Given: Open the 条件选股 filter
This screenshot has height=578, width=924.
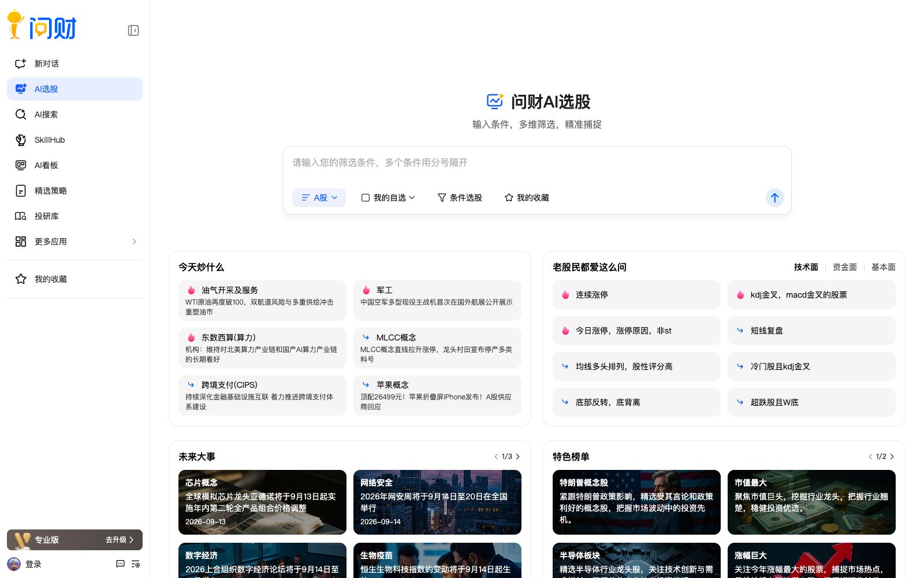Looking at the screenshot, I should click(460, 198).
